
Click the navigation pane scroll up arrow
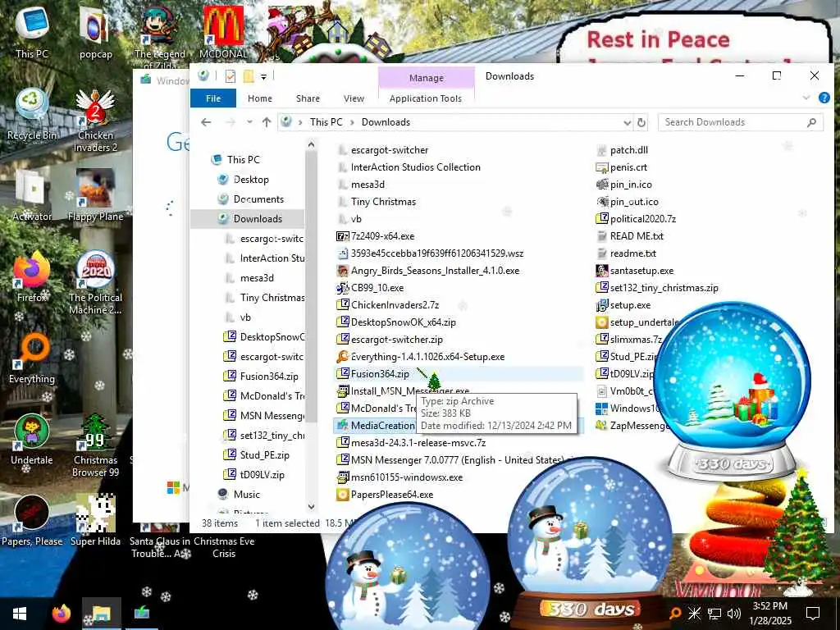311,144
